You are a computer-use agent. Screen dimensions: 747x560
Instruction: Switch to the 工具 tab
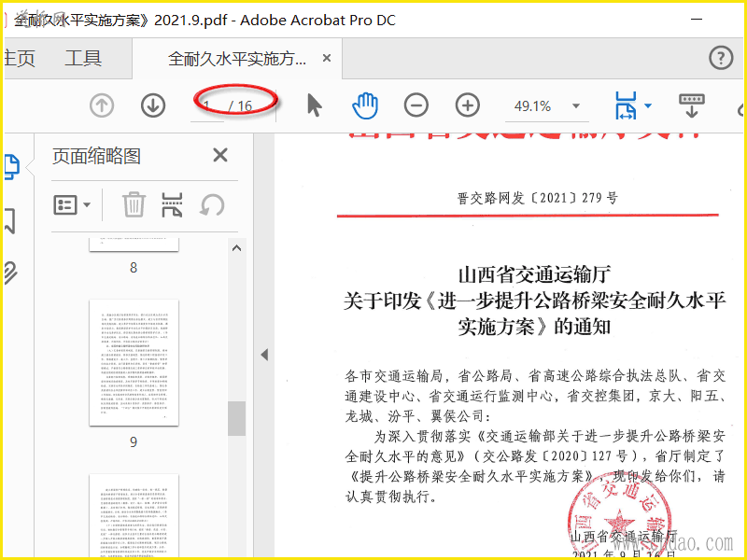tap(83, 58)
